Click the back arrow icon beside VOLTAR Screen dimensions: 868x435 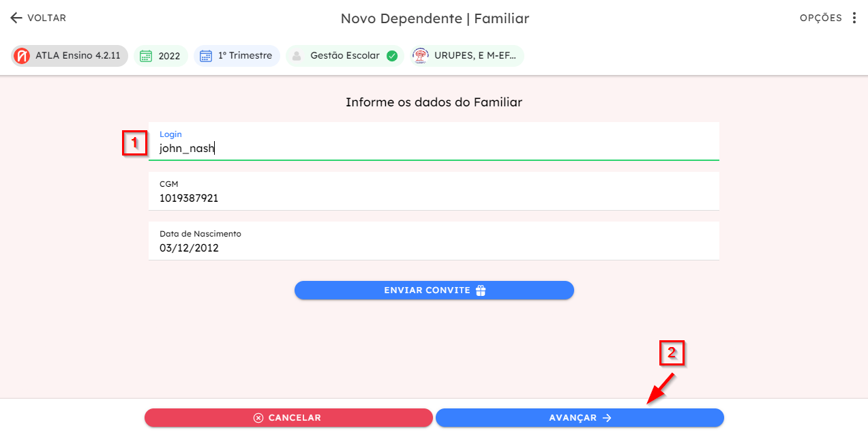point(16,18)
